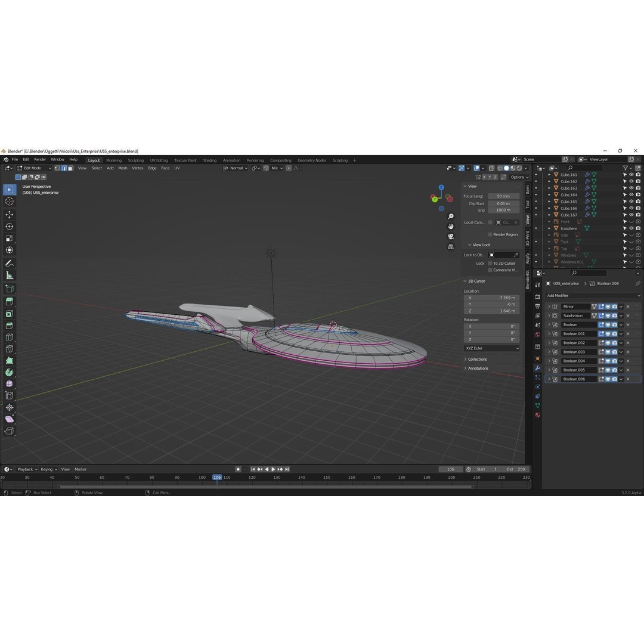The image size is (644, 644).
Task: Remove the Subdivision modifier with X
Action: pyautogui.click(x=628, y=315)
